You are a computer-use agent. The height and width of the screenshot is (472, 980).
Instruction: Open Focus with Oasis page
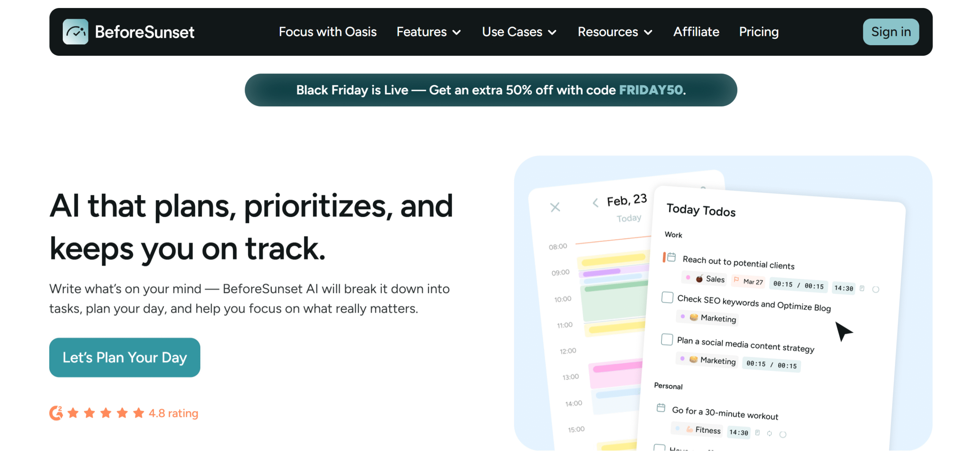tap(327, 32)
